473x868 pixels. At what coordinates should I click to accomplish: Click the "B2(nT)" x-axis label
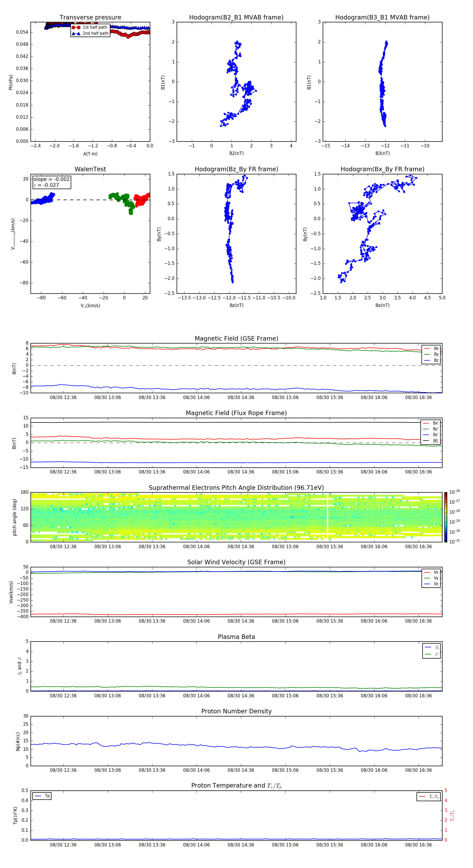click(x=236, y=153)
